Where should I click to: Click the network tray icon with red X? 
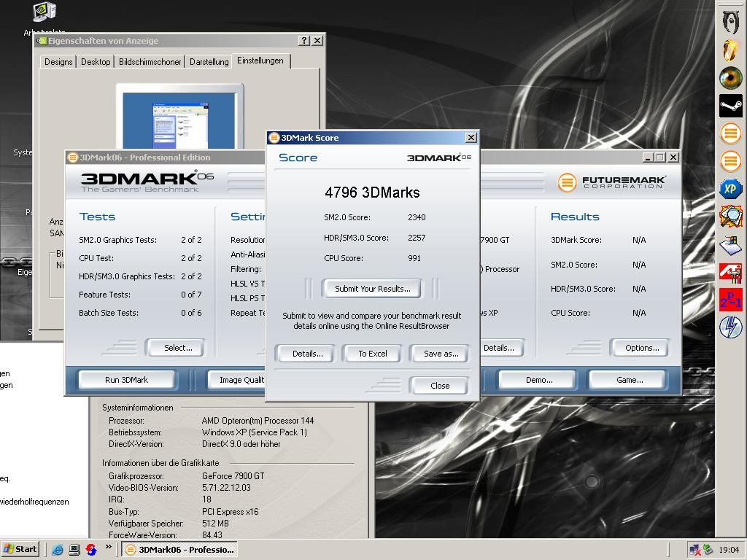point(694,550)
